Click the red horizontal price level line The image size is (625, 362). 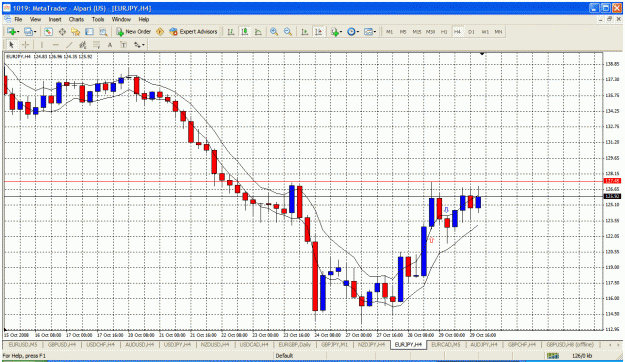pyautogui.click(x=304, y=181)
